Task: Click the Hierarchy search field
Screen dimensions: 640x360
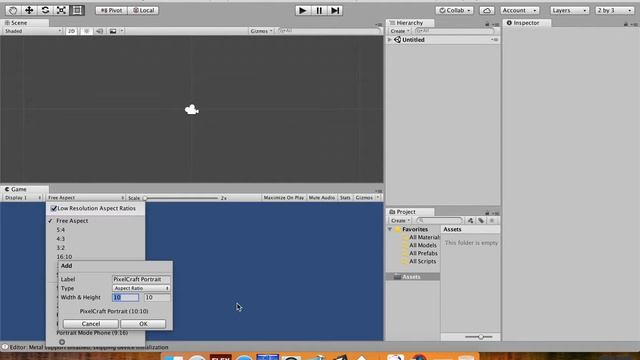Action: pos(454,31)
